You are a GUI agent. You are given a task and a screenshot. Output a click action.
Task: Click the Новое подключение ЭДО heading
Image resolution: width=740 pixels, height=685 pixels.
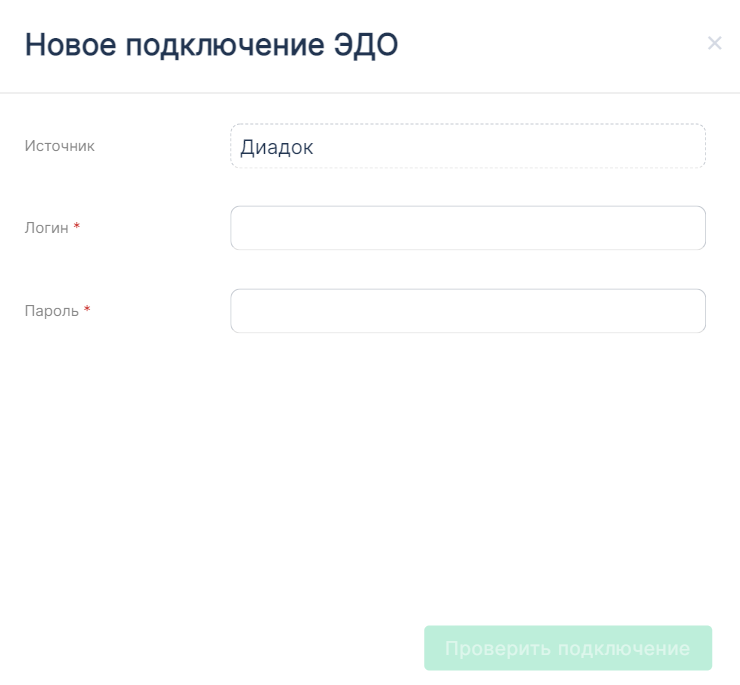point(211,45)
